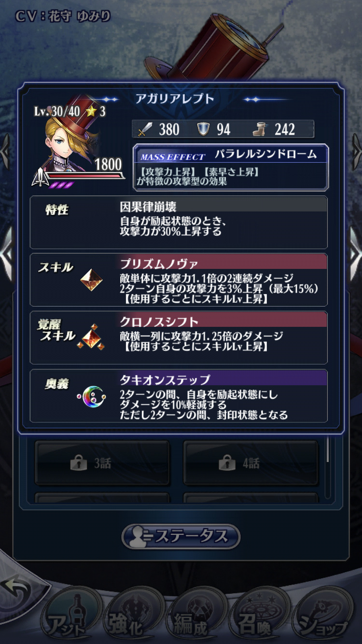Click the ステータス status button

[181, 536]
